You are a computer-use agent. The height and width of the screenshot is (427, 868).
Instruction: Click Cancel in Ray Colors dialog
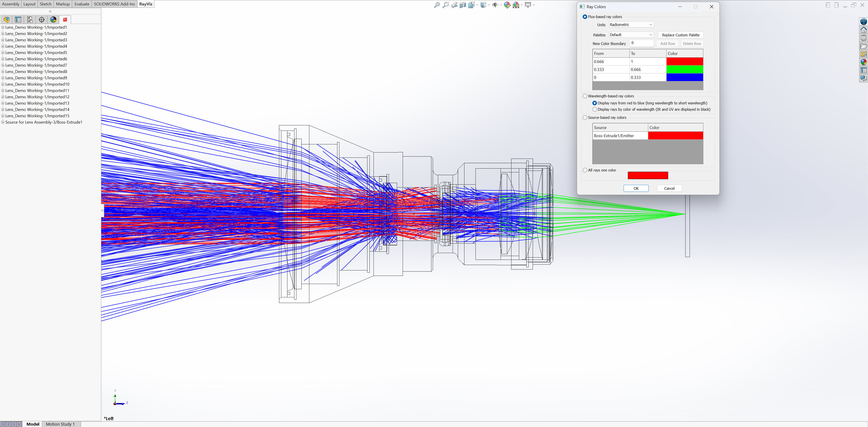point(669,188)
